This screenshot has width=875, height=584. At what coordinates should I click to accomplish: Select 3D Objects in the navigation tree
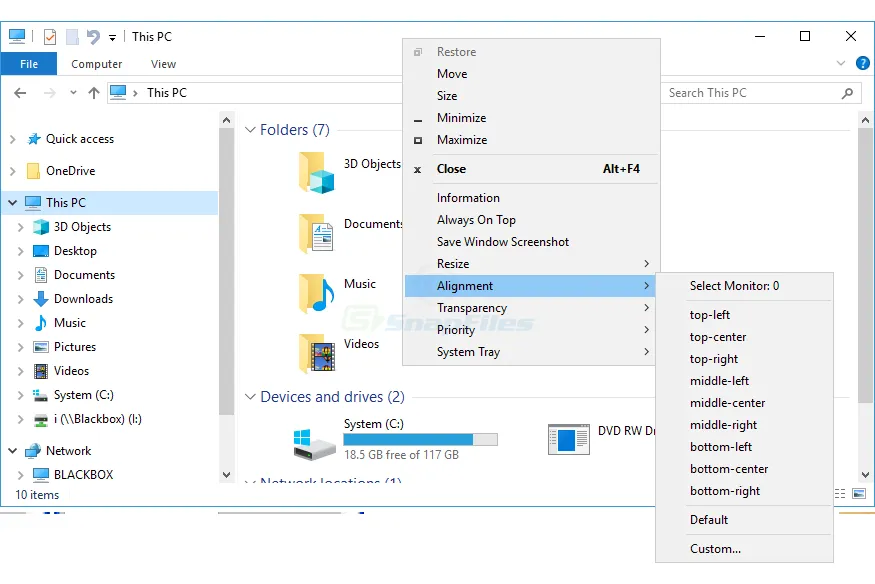(82, 227)
